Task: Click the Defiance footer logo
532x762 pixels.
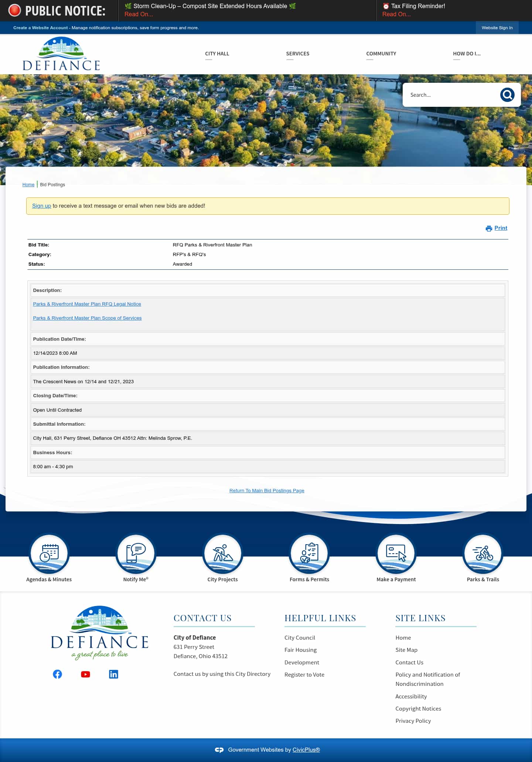Action: click(x=100, y=633)
